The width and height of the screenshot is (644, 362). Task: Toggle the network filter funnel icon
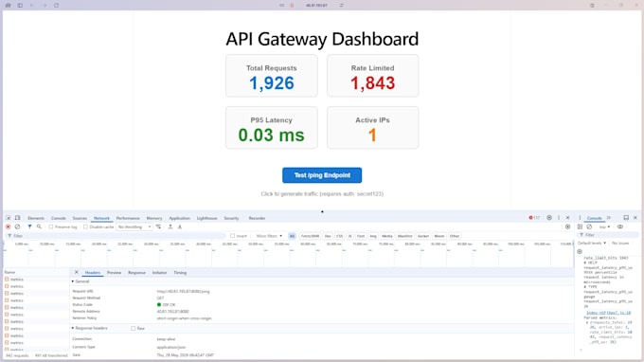(x=29, y=226)
